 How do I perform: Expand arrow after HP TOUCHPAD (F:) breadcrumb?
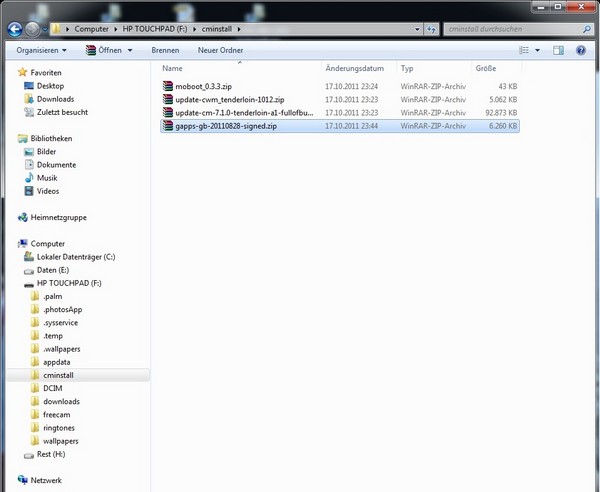[x=194, y=29]
